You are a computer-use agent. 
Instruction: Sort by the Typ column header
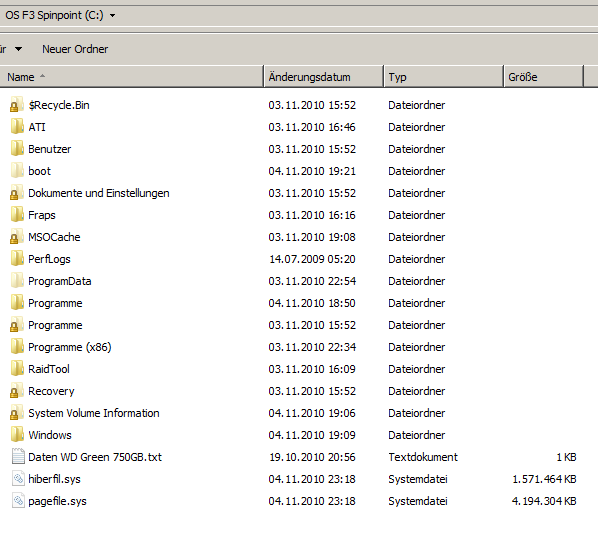(444, 77)
